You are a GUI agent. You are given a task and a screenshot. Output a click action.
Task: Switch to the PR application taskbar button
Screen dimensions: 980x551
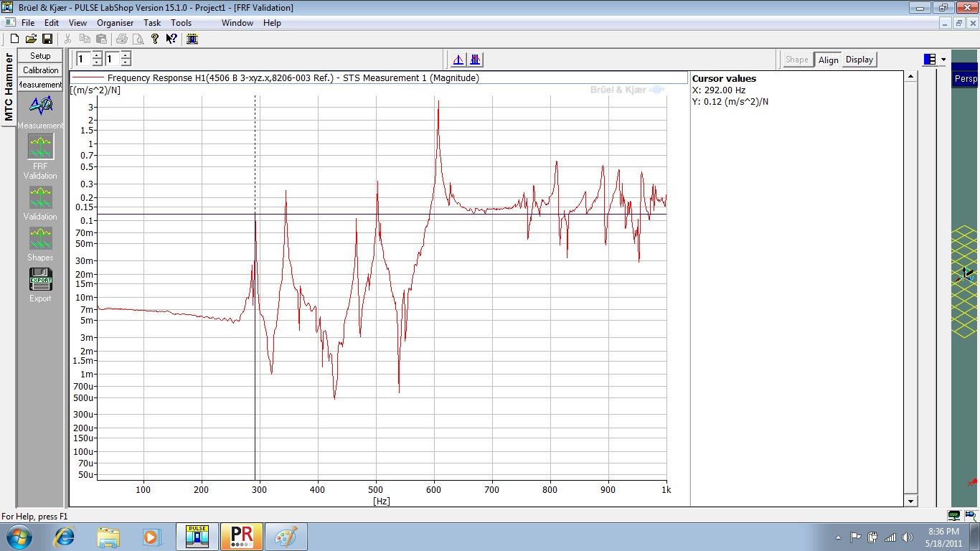[x=242, y=537]
